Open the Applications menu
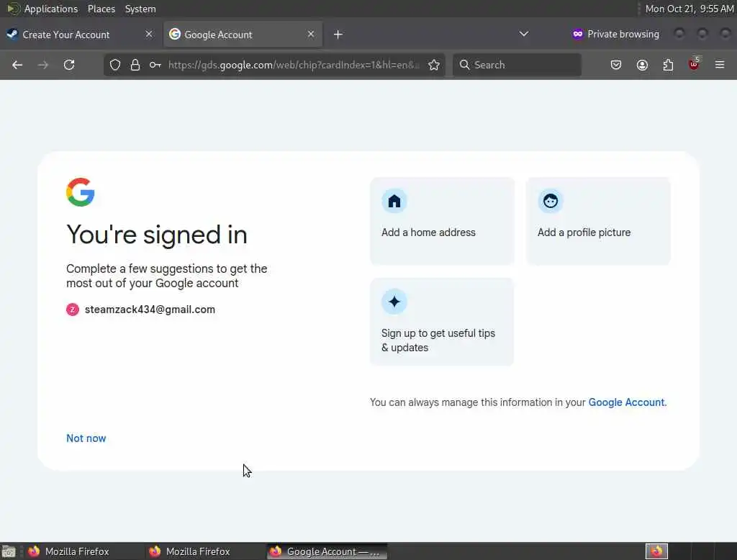737x560 pixels. [51, 9]
